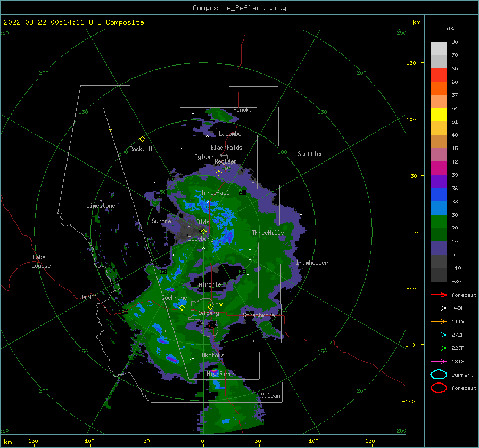Click the white 04DK arrow legend icon
The image size is (479, 448).
439,308
